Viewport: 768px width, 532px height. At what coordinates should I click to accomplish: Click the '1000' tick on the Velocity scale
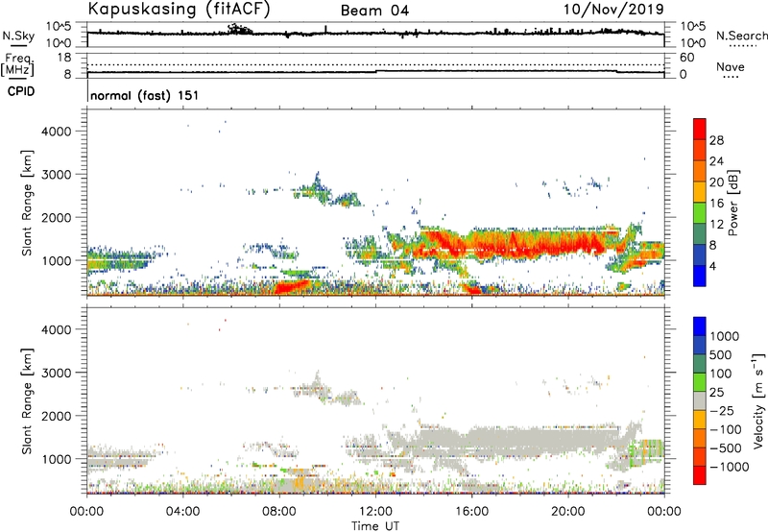pyautogui.click(x=725, y=336)
